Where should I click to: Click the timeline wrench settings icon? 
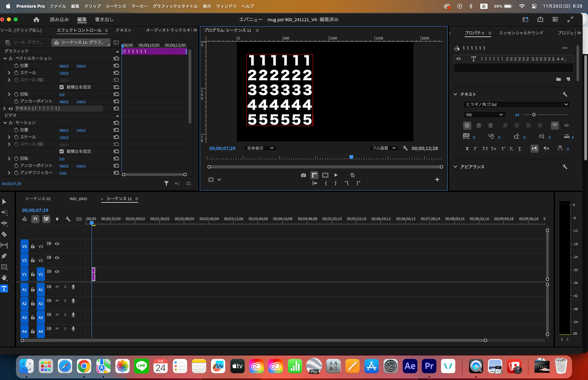[x=68, y=219]
